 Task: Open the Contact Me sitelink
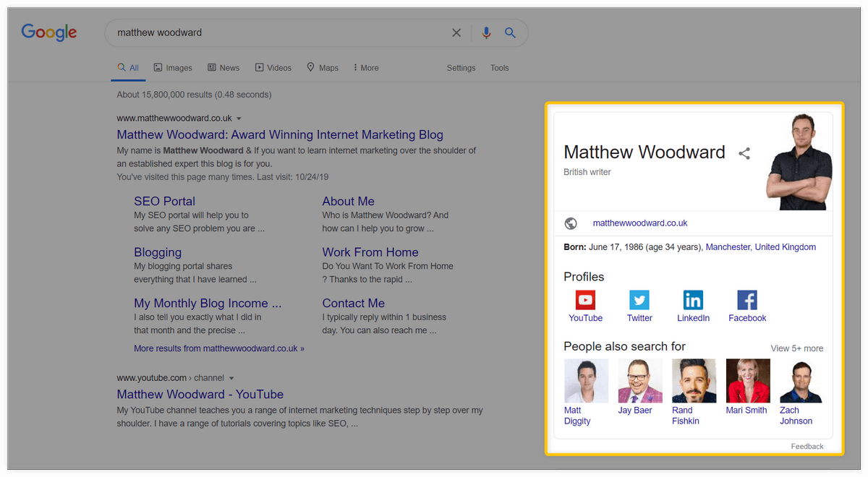[x=353, y=304]
